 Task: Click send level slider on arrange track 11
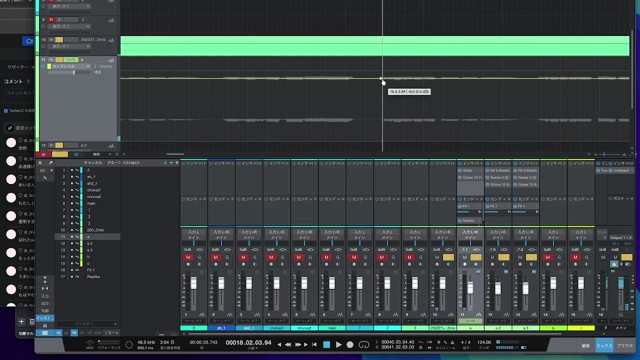(70, 72)
